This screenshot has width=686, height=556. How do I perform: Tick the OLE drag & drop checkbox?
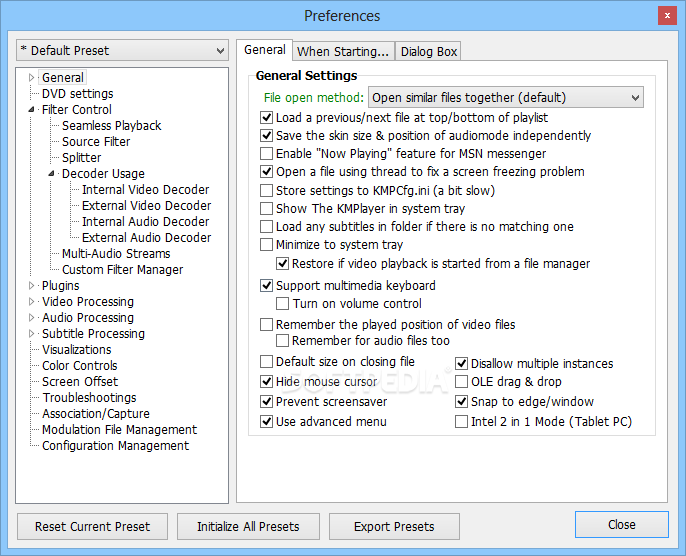tap(462, 381)
